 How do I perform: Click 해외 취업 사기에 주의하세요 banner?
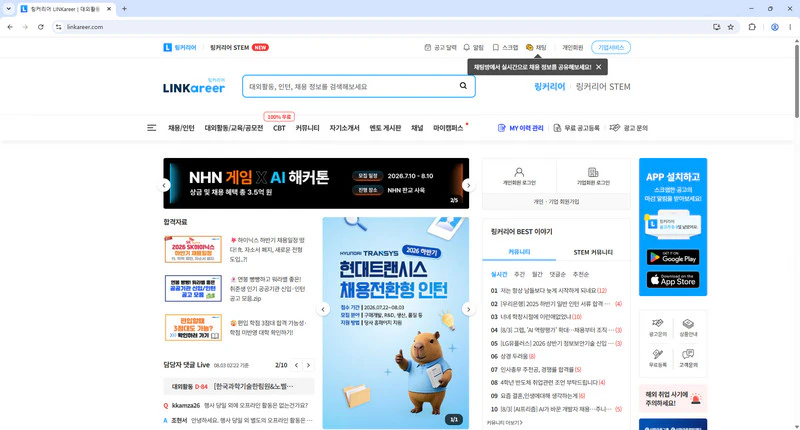pyautogui.click(x=673, y=398)
